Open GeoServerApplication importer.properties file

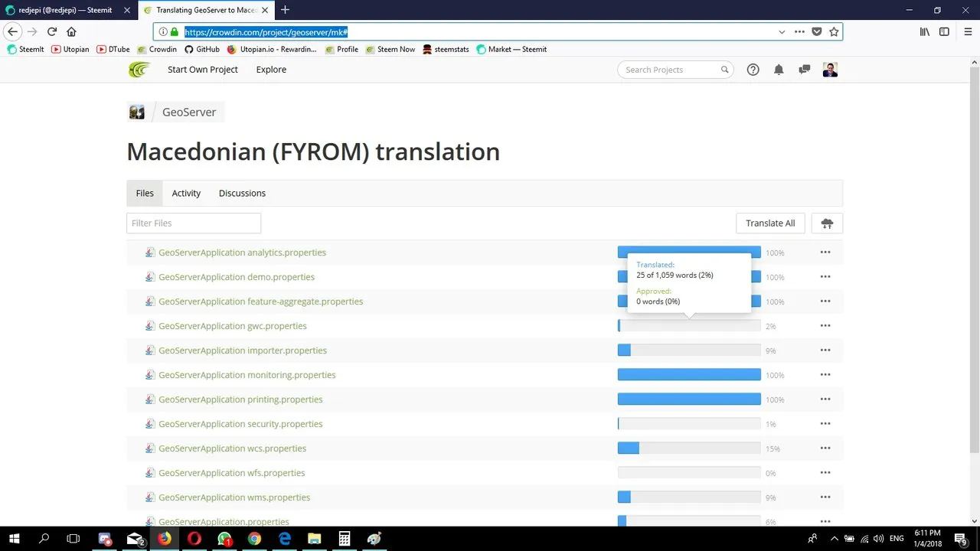(243, 350)
